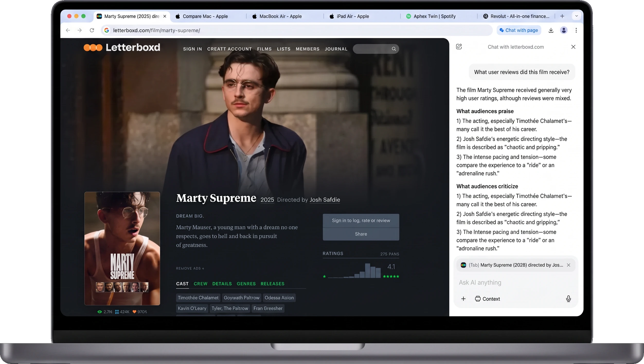Click the Ratings heading

333,254
